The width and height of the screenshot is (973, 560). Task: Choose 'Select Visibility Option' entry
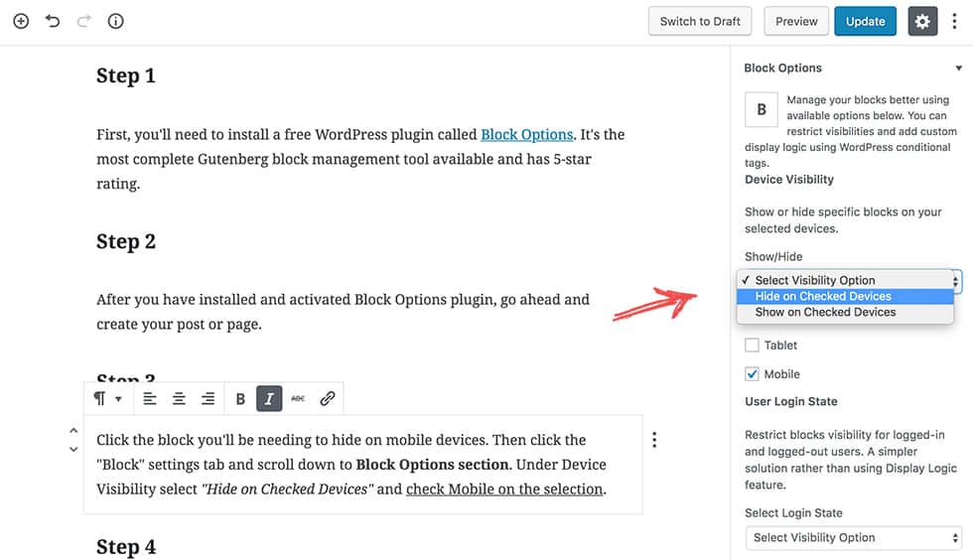(x=845, y=280)
